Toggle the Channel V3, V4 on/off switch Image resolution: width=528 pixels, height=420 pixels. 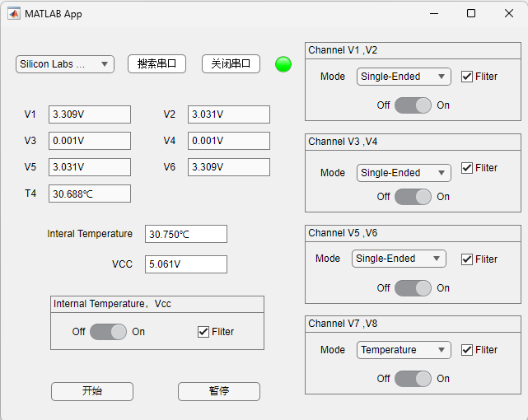(x=413, y=197)
